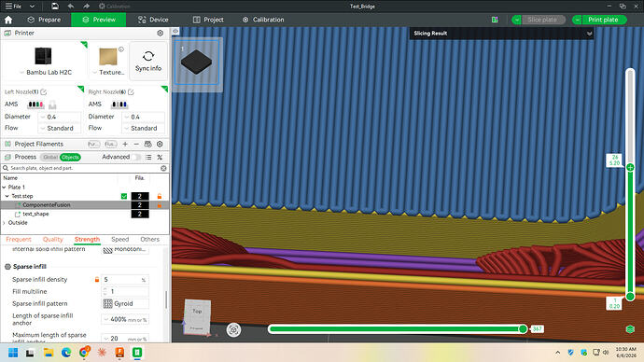Image resolution: width=644 pixels, height=362 pixels.
Task: Open the Quality settings tab
Action: click(x=53, y=239)
